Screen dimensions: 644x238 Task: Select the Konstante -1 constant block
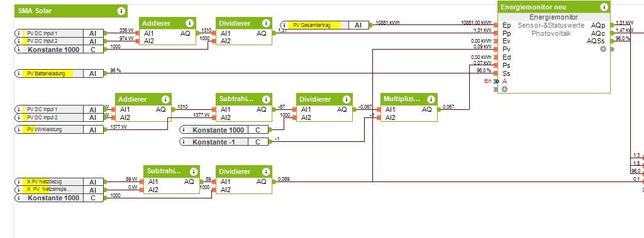tap(224, 141)
